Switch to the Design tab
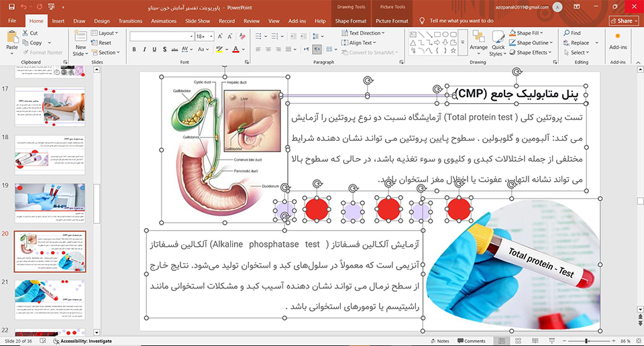This screenshot has height=346, width=644. pos(102,21)
